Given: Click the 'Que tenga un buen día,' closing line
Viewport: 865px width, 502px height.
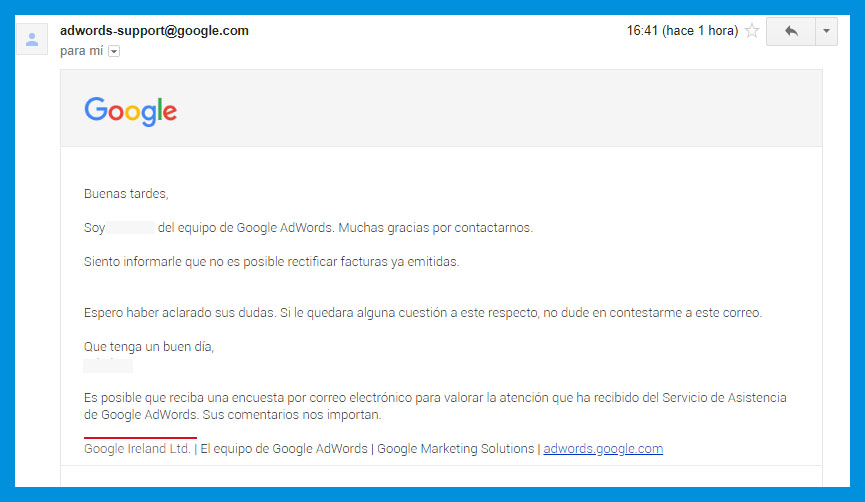Looking at the screenshot, I should pos(149,346).
